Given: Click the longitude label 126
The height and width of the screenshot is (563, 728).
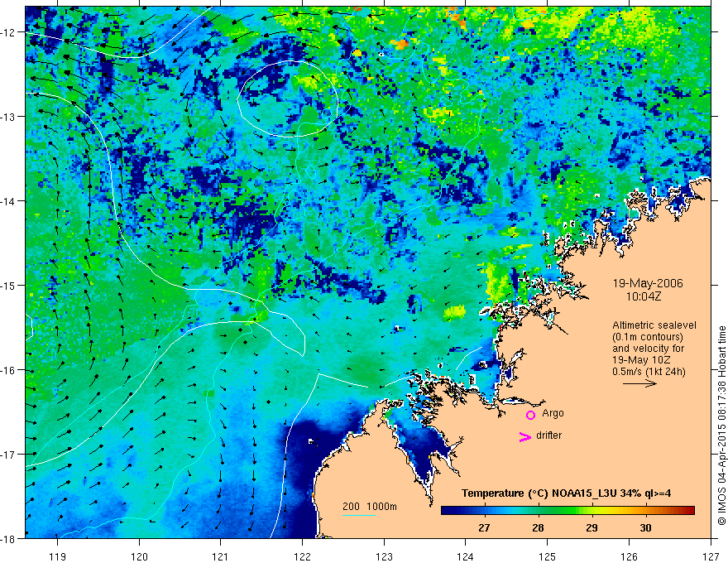Looking at the screenshot, I should (629, 556).
